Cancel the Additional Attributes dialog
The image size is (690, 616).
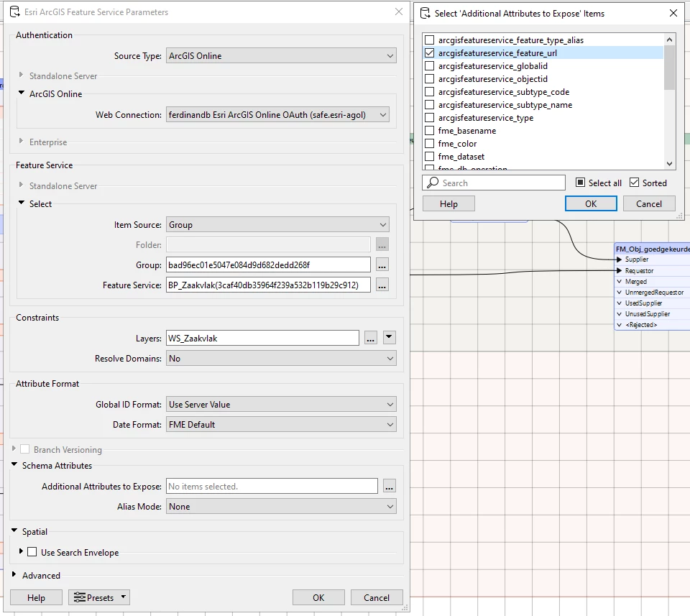point(649,203)
